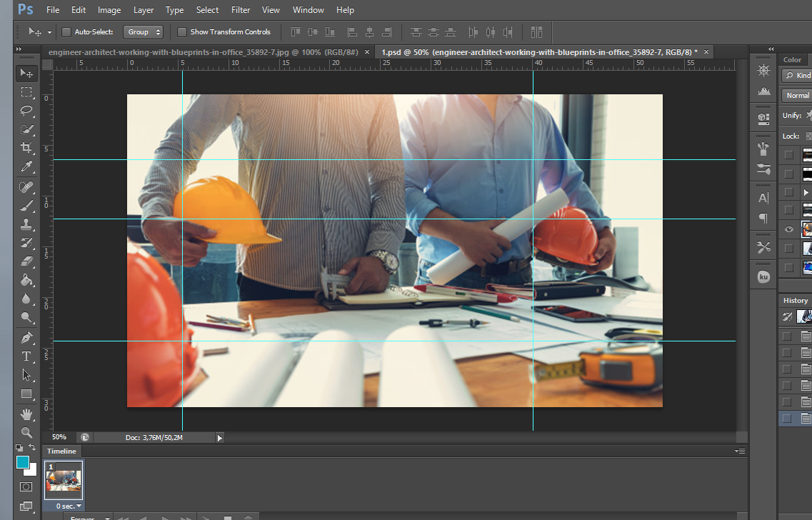The height and width of the screenshot is (520, 812).
Task: Select the Brush tool
Action: pyautogui.click(x=26, y=206)
